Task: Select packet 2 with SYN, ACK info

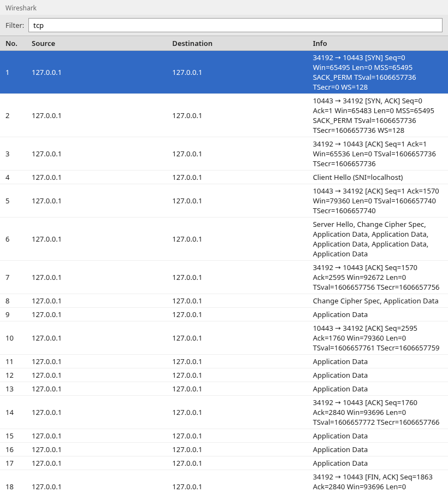Action: click(224, 115)
